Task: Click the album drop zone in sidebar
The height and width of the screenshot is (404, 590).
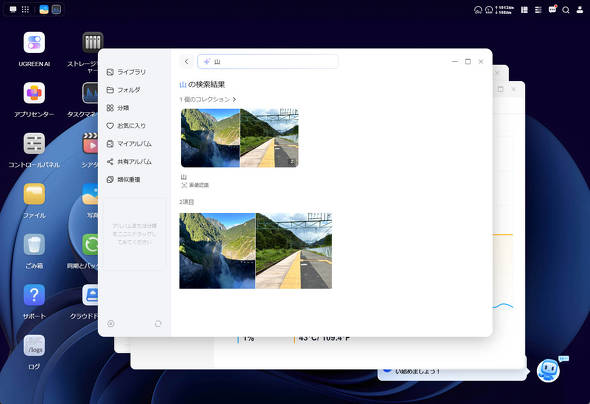Action: [x=134, y=234]
